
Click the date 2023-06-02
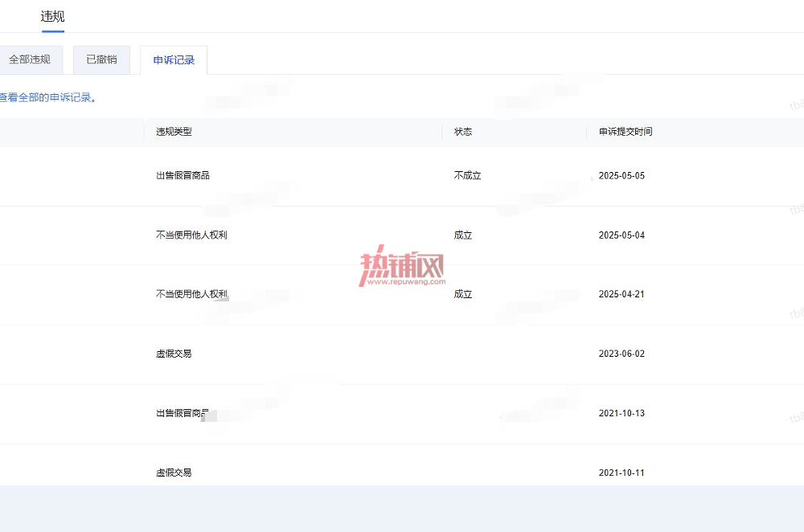click(x=621, y=354)
